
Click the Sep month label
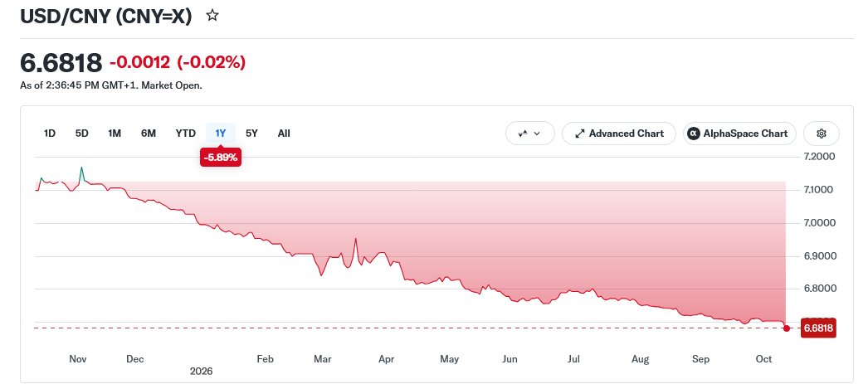(x=701, y=359)
